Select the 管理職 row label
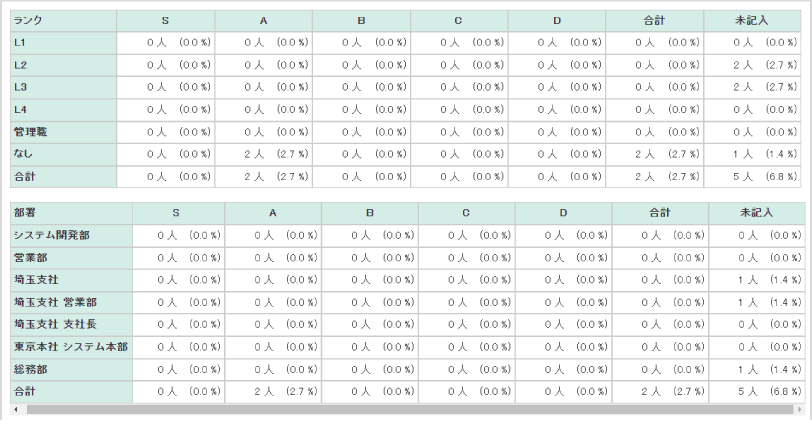 click(x=64, y=132)
